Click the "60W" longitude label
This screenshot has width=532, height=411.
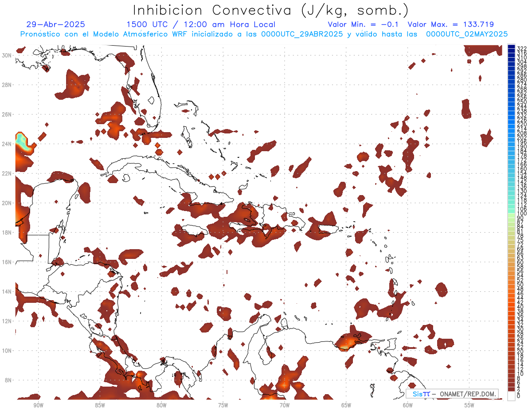tap(408, 406)
